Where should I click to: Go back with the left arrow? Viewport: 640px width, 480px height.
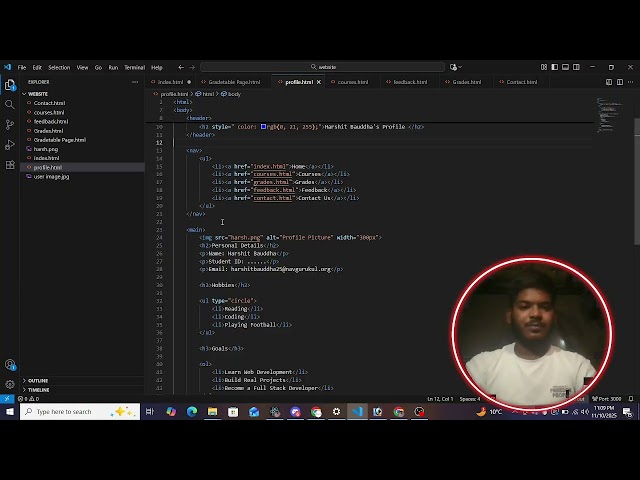181,67
